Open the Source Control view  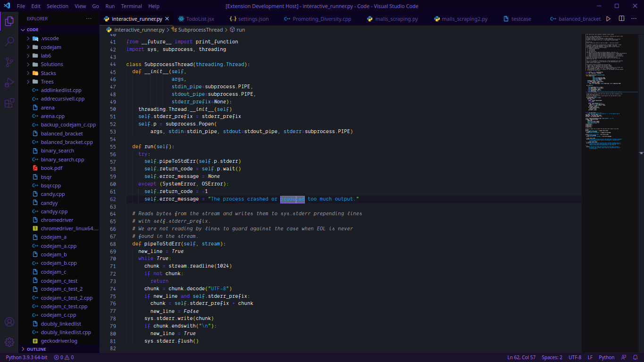click(x=9, y=62)
